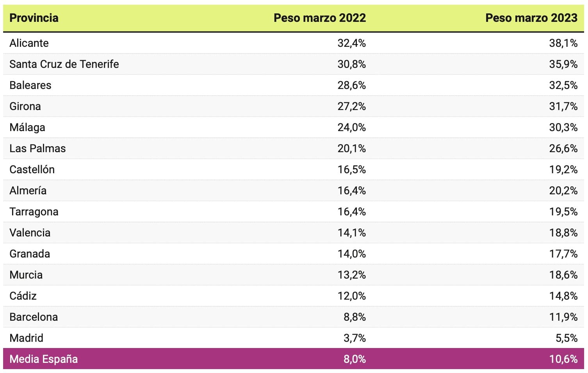Select the Santa Cruz de Tenerife cell
The image size is (588, 373).
[64, 64]
